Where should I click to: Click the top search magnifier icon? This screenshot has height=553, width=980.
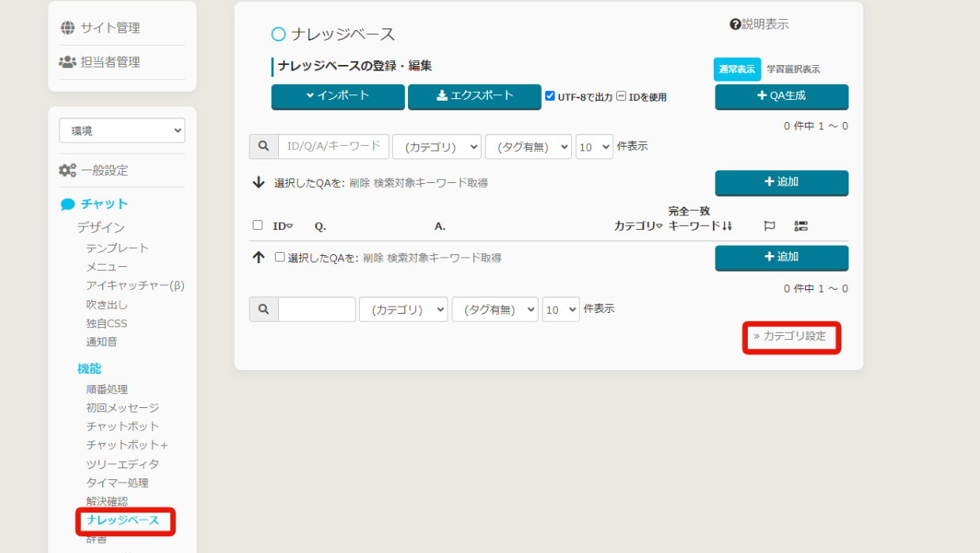[x=264, y=147]
